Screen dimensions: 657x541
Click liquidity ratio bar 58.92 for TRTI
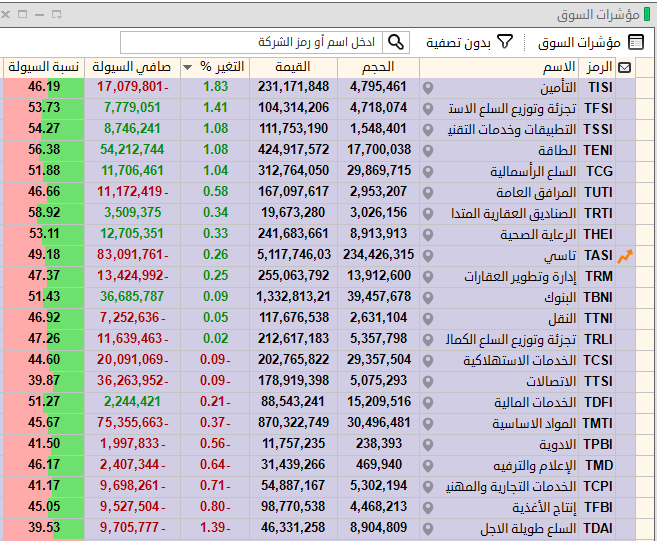44,212
